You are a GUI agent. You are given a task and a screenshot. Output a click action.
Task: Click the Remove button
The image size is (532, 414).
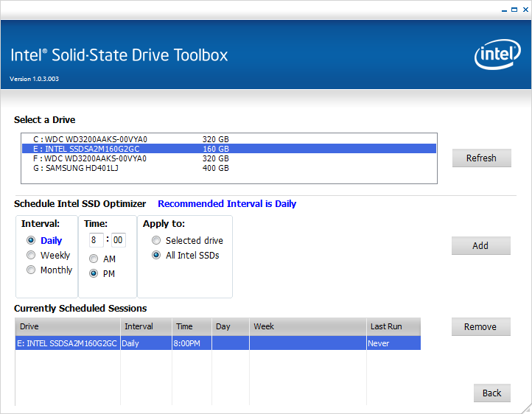480,326
